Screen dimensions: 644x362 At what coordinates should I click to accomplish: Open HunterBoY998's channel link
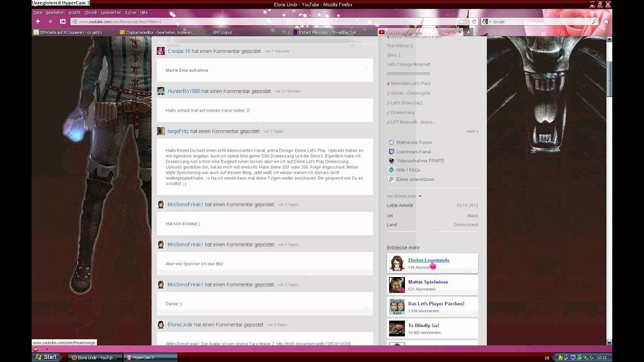pos(184,92)
